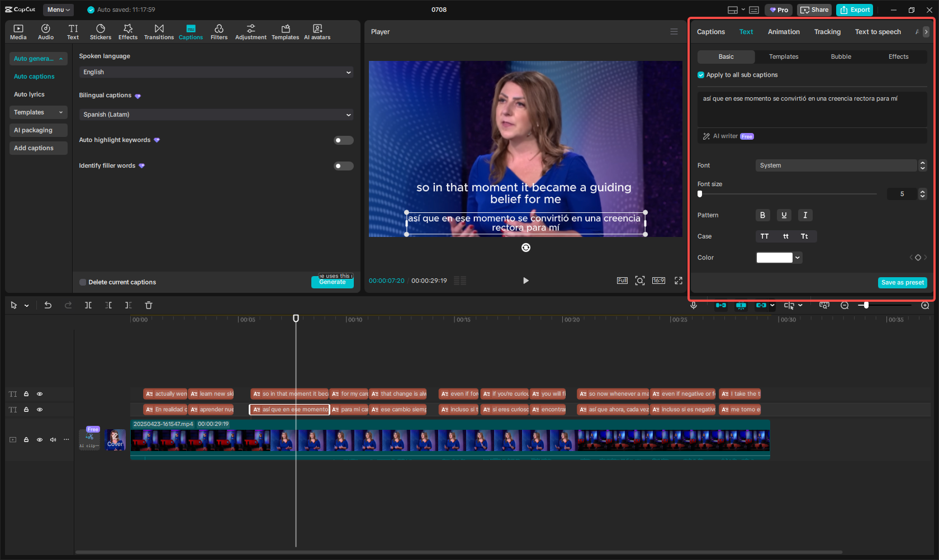Open the Menu in the top-left corner
Viewport: 939px width, 560px height.
click(x=58, y=10)
